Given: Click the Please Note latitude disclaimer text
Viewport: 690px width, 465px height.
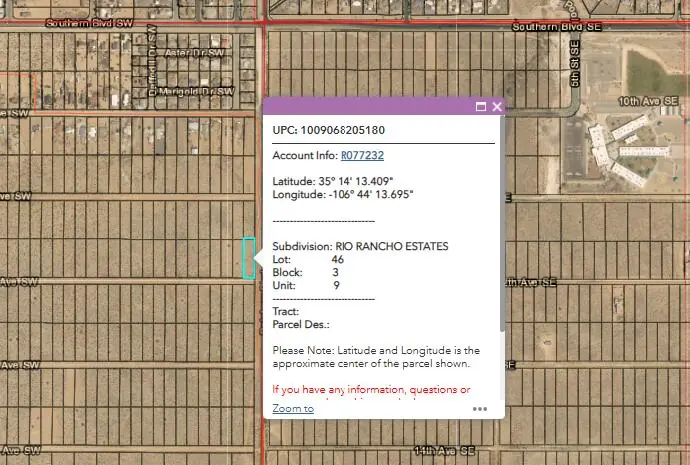Looking at the screenshot, I should (376, 357).
